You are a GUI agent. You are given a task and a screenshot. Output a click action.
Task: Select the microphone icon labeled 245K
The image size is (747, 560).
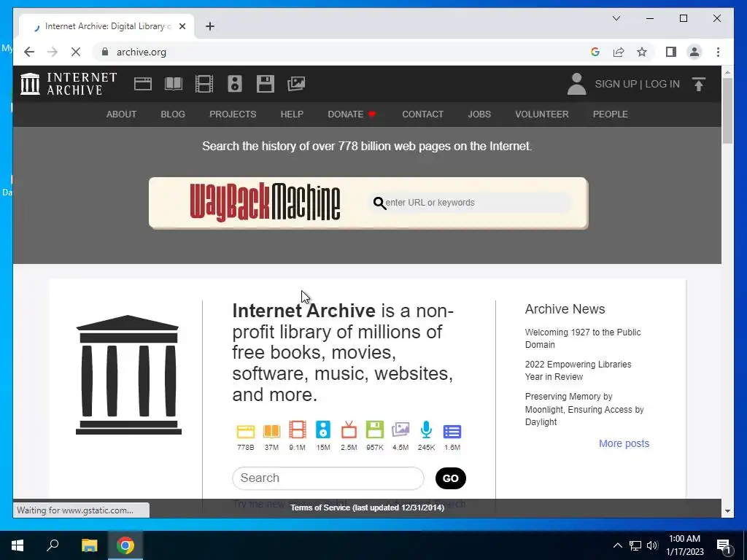(x=426, y=429)
